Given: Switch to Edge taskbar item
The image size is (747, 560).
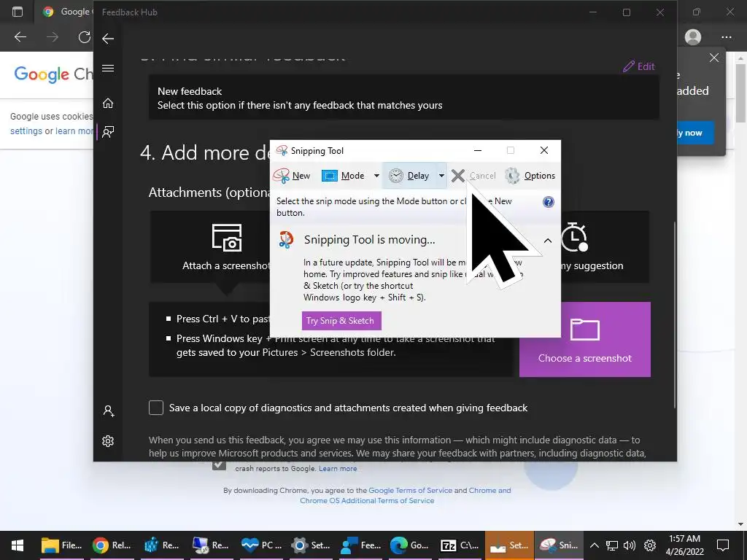Looking at the screenshot, I should point(410,545).
